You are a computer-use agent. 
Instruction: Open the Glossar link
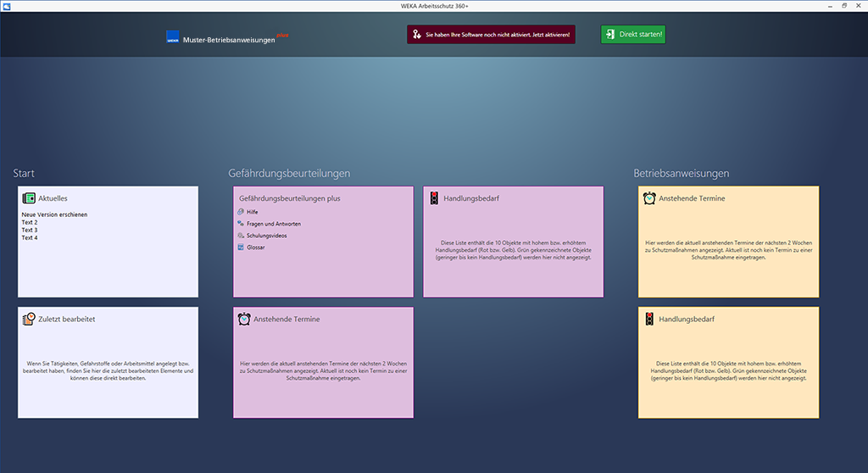255,248
